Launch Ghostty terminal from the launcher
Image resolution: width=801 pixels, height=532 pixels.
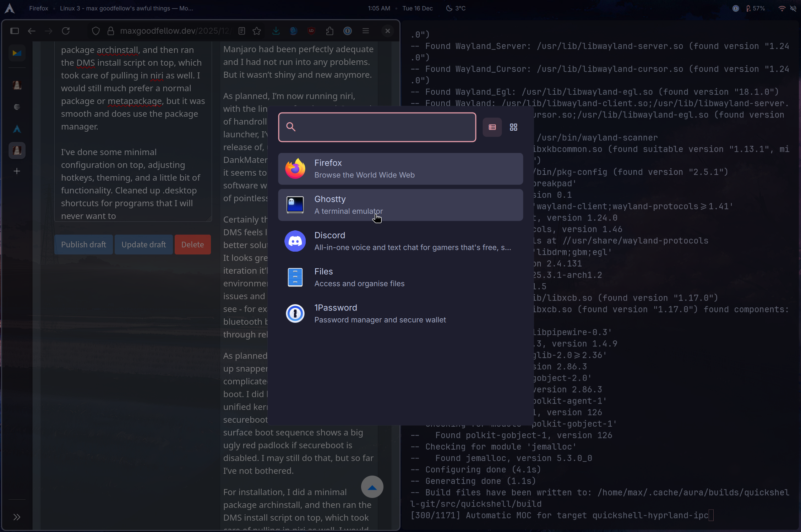(400, 205)
